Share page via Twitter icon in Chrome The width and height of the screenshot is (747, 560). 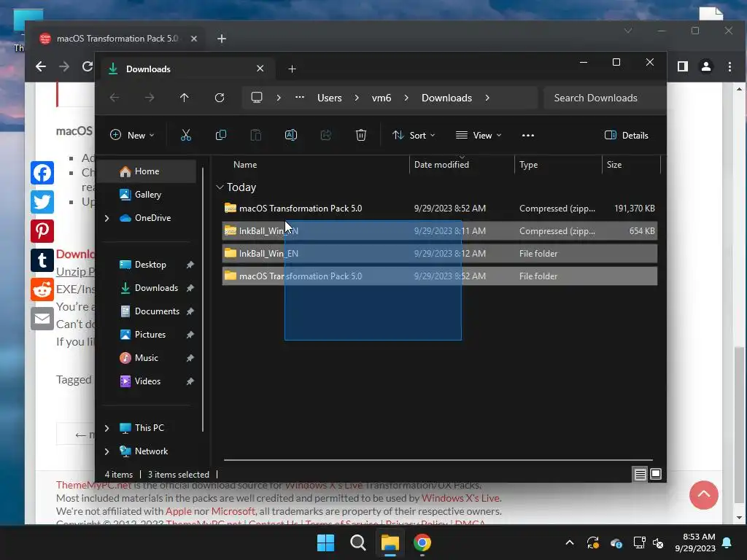[42, 202]
